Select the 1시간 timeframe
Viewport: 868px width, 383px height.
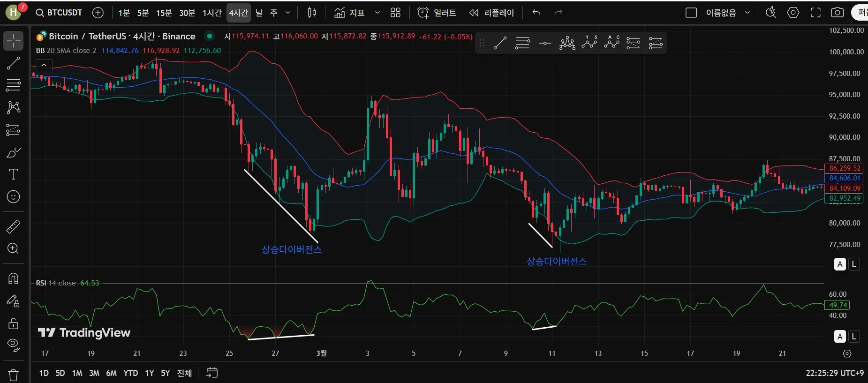point(212,13)
